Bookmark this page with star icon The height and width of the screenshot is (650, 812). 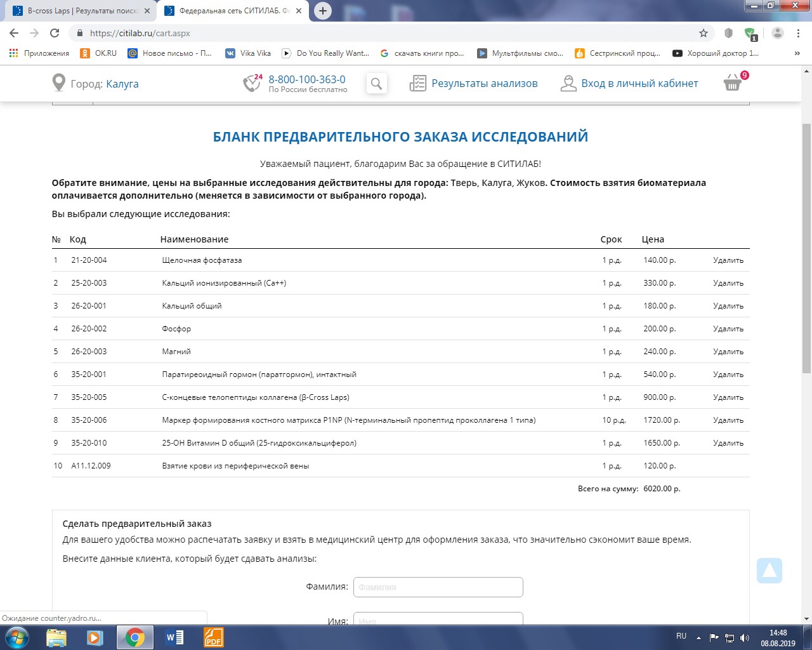[x=703, y=33]
